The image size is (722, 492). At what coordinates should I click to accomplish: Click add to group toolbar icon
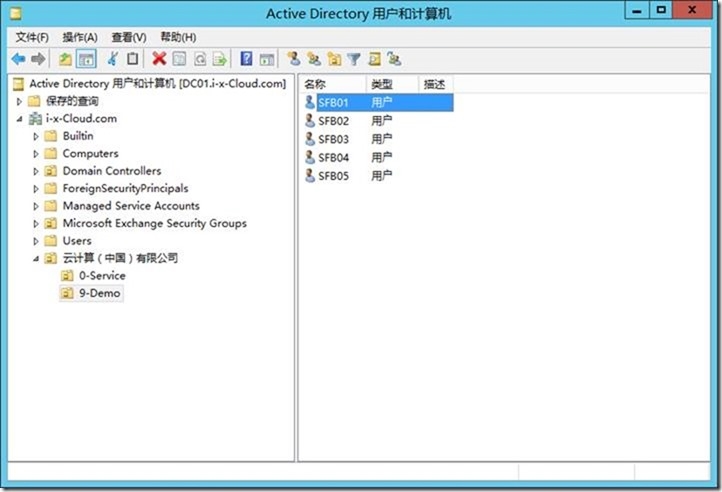[x=394, y=59]
